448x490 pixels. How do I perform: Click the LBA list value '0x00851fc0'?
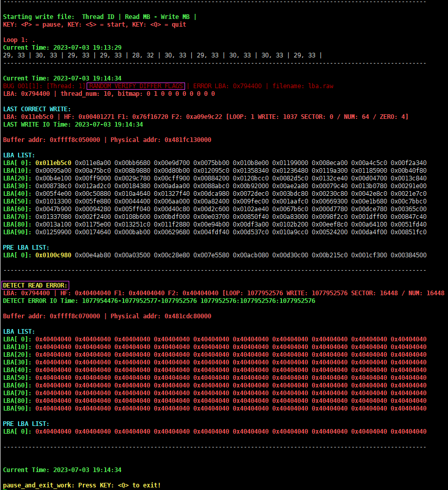(x=409, y=232)
